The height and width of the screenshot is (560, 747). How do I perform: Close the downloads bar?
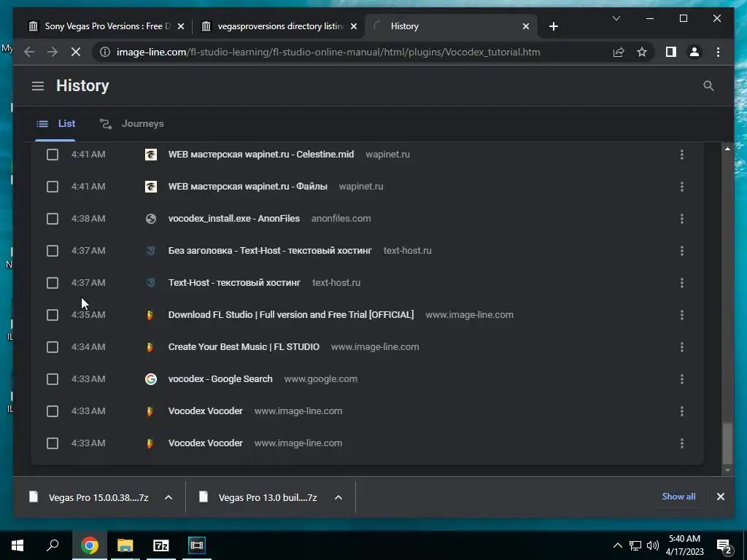tap(720, 496)
